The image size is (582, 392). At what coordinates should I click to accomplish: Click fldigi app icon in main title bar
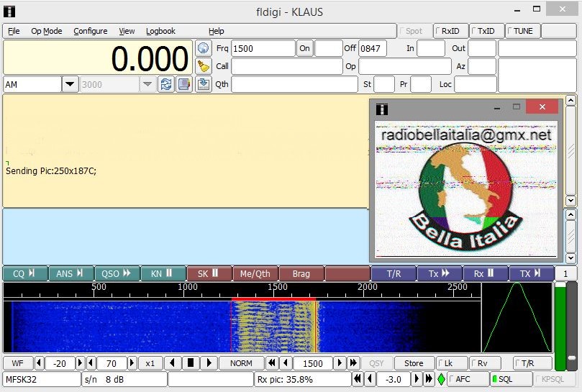pyautogui.click(x=9, y=12)
